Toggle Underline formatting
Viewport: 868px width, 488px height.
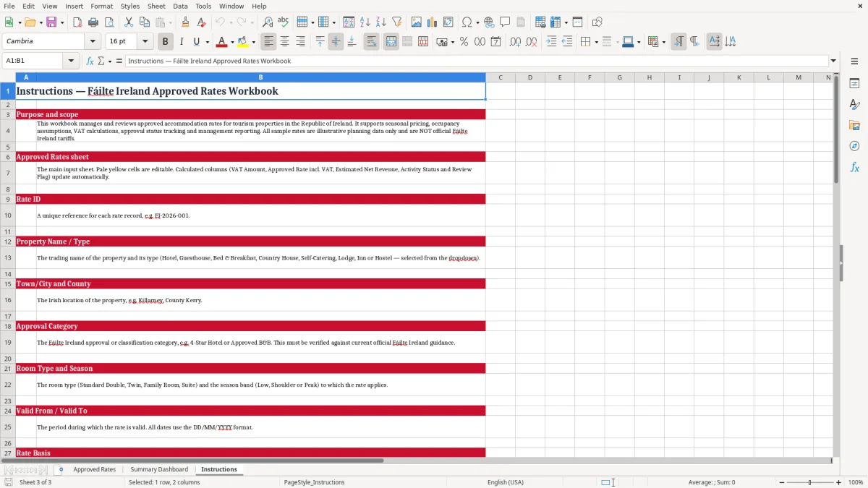(x=196, y=42)
